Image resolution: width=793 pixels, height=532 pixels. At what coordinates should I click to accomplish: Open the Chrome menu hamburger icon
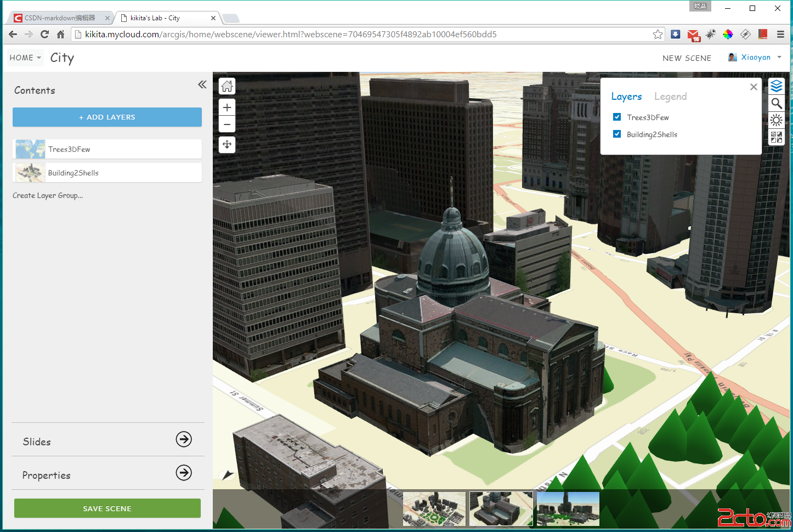click(x=780, y=34)
